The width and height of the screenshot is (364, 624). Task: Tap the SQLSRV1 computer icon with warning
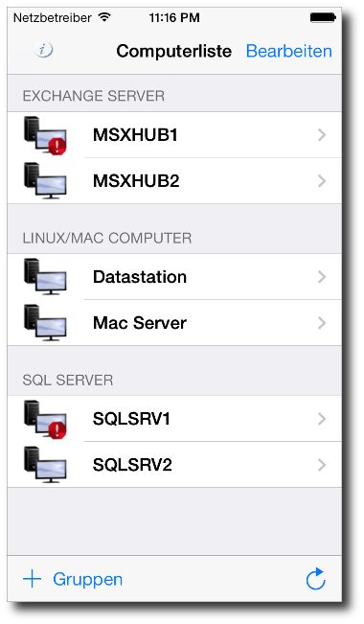pyautogui.click(x=45, y=419)
